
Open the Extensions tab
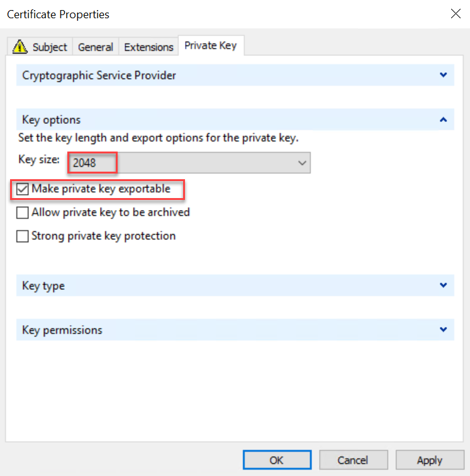pyautogui.click(x=148, y=47)
